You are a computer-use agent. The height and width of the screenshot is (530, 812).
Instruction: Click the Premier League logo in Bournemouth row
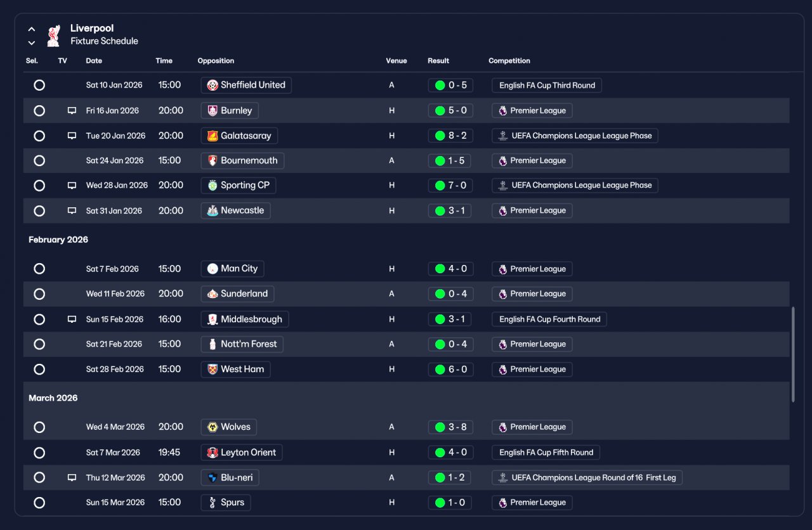click(x=502, y=160)
